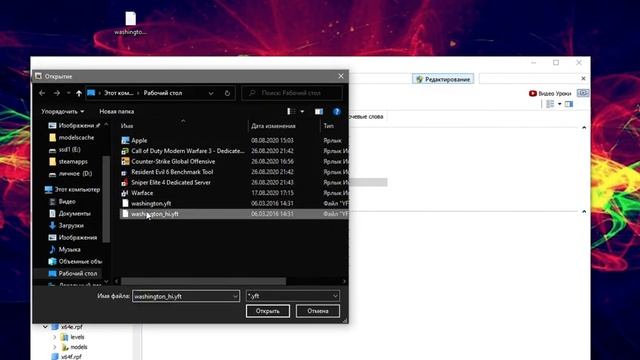This screenshot has height=360, width=640.
Task: Toggle Редактирование mode in background window
Action: pyautogui.click(x=443, y=79)
